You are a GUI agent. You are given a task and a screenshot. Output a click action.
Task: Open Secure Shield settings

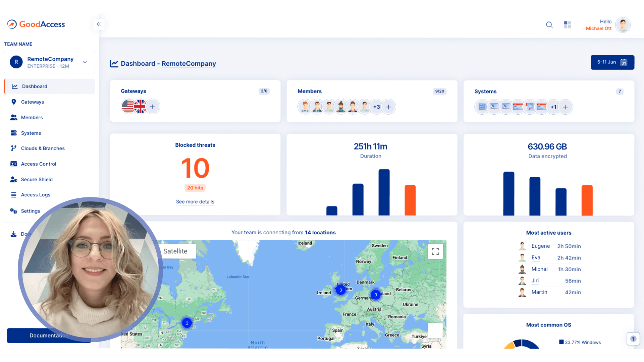click(x=14, y=179)
